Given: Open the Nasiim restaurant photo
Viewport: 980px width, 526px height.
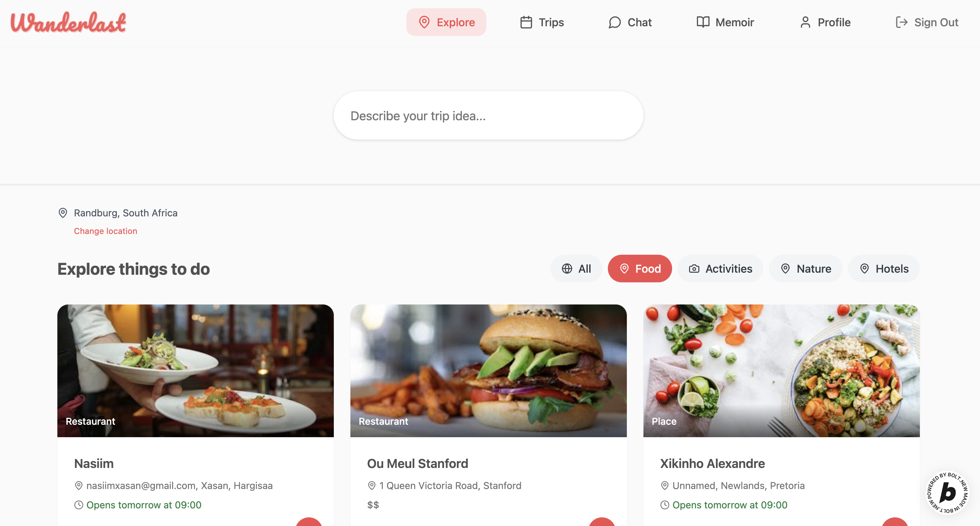Looking at the screenshot, I should tap(196, 370).
